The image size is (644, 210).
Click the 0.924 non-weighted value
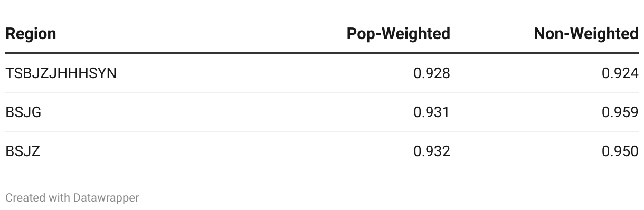[620, 73]
